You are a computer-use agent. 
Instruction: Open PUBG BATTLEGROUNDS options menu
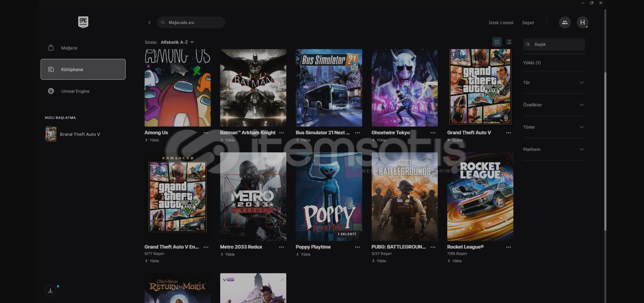[433, 247]
